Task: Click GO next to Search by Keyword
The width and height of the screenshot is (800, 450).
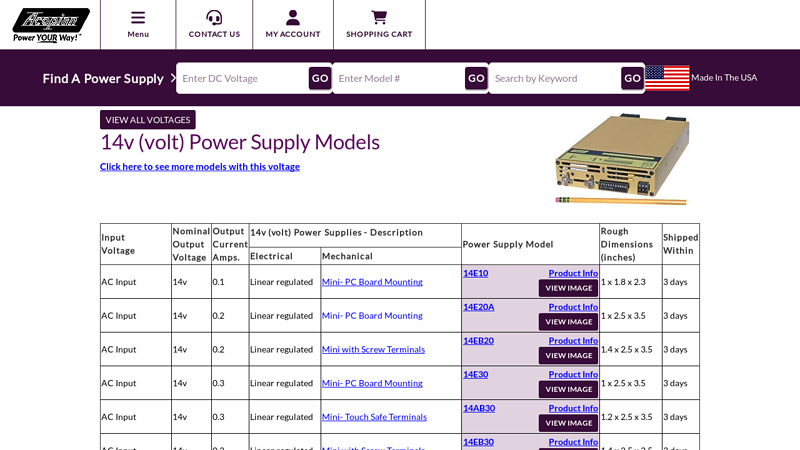Action: 632,78
